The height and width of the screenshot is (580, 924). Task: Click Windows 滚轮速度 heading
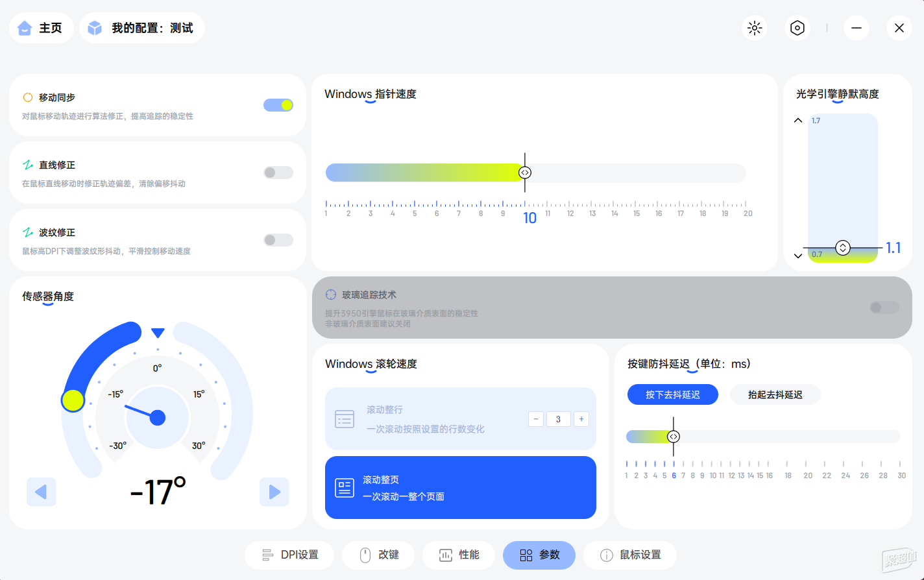coord(371,364)
